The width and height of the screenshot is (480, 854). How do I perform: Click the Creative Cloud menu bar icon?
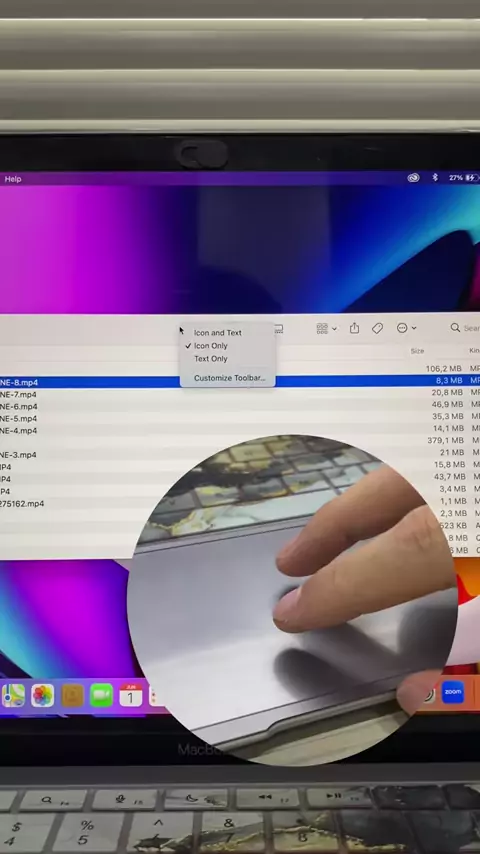tap(414, 178)
